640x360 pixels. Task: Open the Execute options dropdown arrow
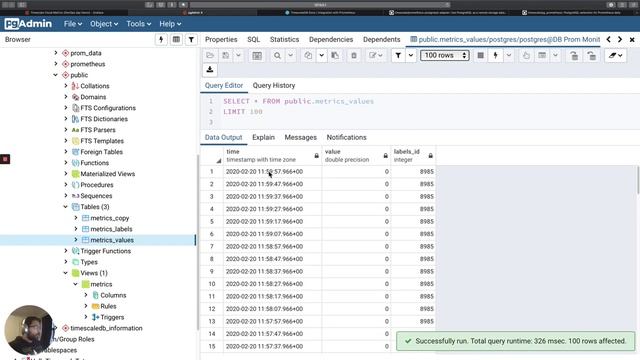(x=509, y=56)
